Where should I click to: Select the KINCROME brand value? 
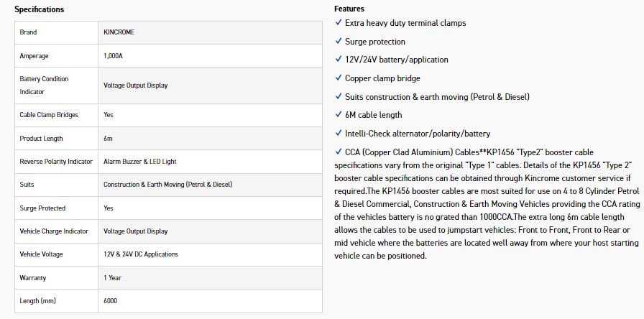[x=119, y=32]
